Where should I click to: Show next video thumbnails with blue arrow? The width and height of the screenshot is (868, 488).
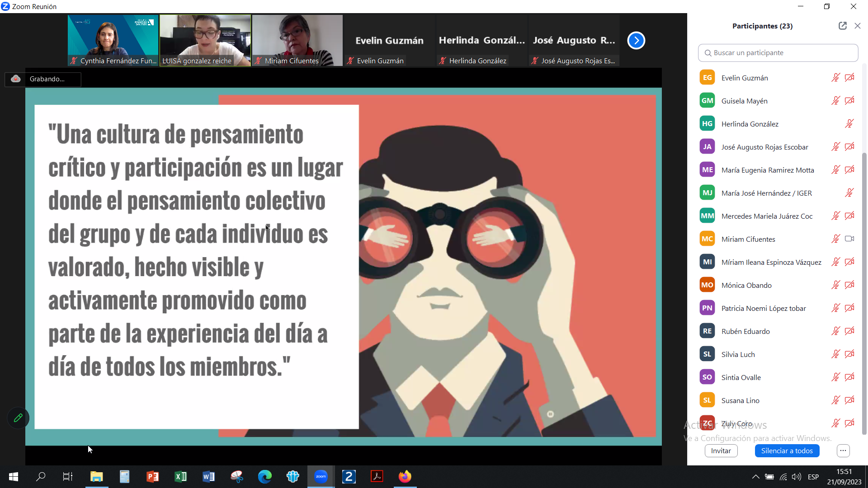tap(636, 41)
